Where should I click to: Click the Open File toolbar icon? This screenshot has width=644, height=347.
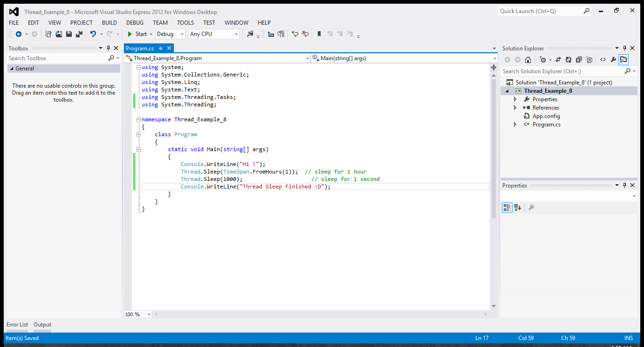59,34
